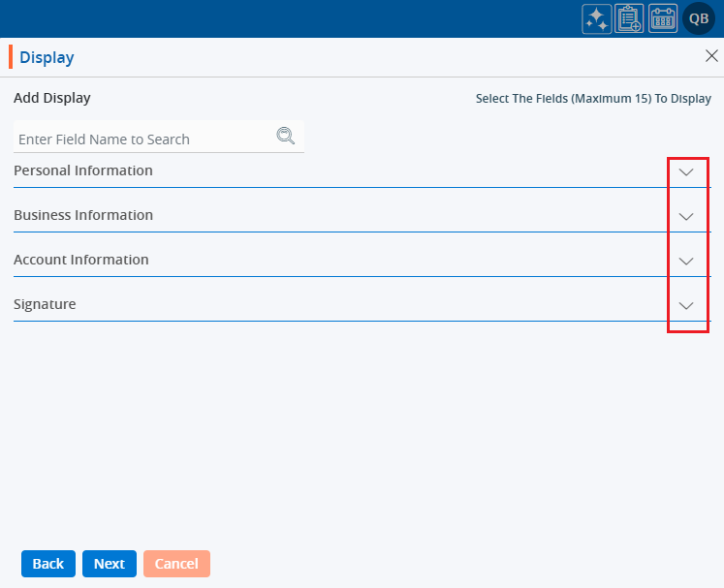Click the clipboard add task icon
724x588 pixels.
tap(630, 18)
